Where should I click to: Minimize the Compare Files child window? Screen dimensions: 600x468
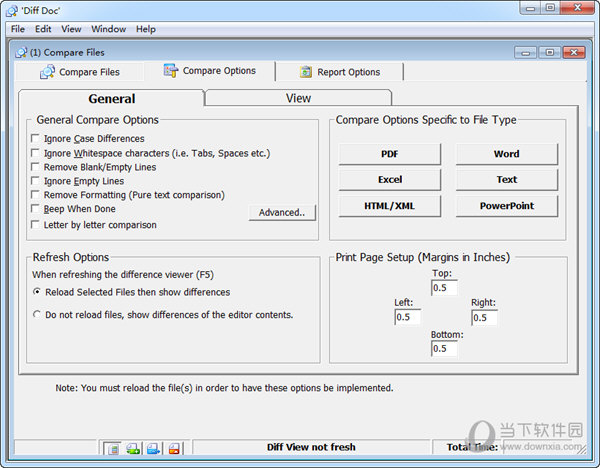point(526,52)
